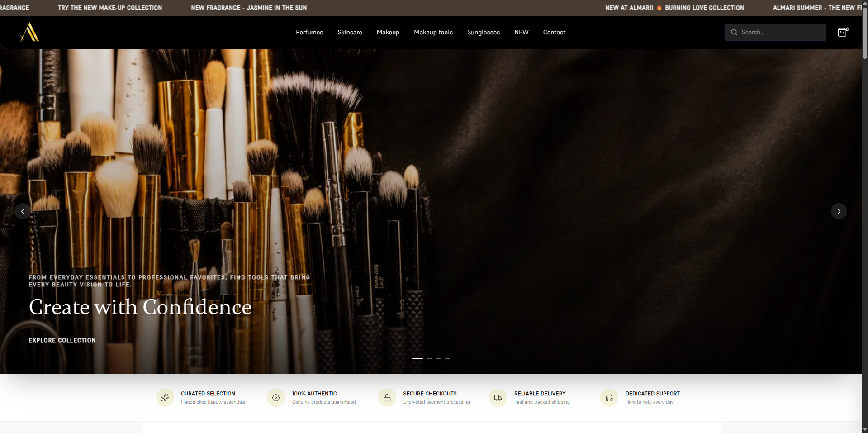The height and width of the screenshot is (433, 868).
Task: Click the Secure Checkouts lock icon
Action: pyautogui.click(x=387, y=398)
